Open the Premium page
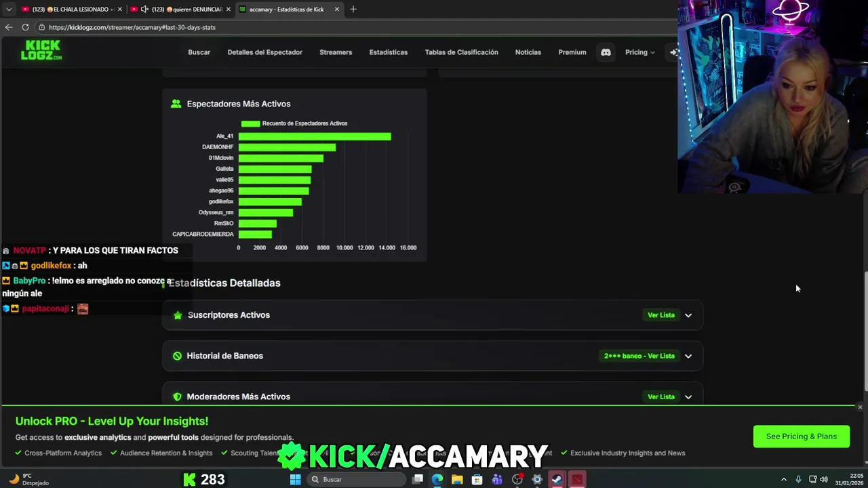The width and height of the screenshot is (868, 488). [x=572, y=52]
